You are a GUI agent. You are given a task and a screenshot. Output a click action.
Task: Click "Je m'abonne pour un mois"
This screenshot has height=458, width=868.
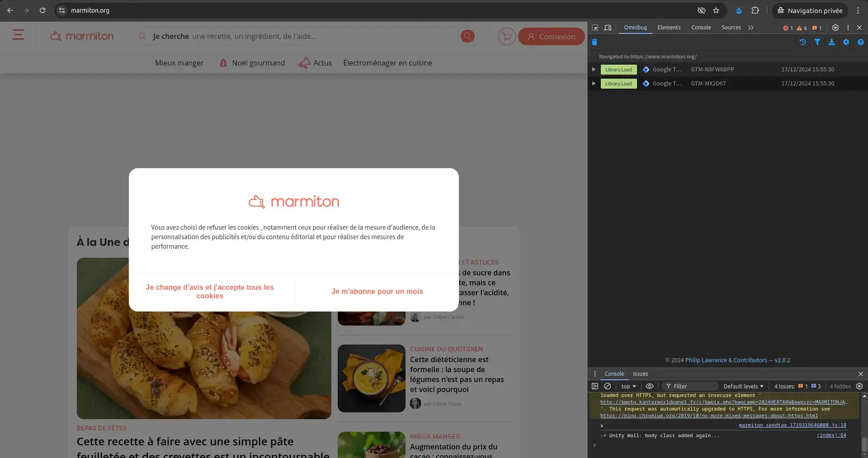pyautogui.click(x=377, y=292)
